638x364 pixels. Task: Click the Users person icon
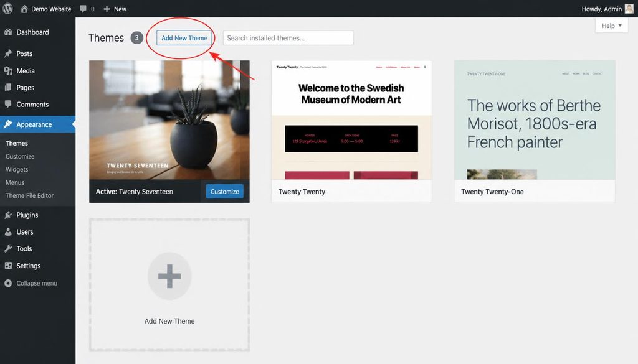point(8,231)
